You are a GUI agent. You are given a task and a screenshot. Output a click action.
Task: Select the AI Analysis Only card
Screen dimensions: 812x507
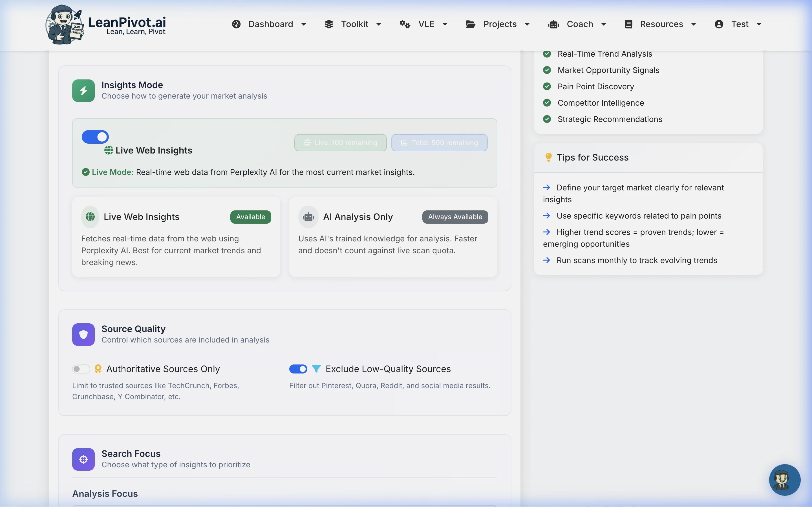pyautogui.click(x=393, y=237)
